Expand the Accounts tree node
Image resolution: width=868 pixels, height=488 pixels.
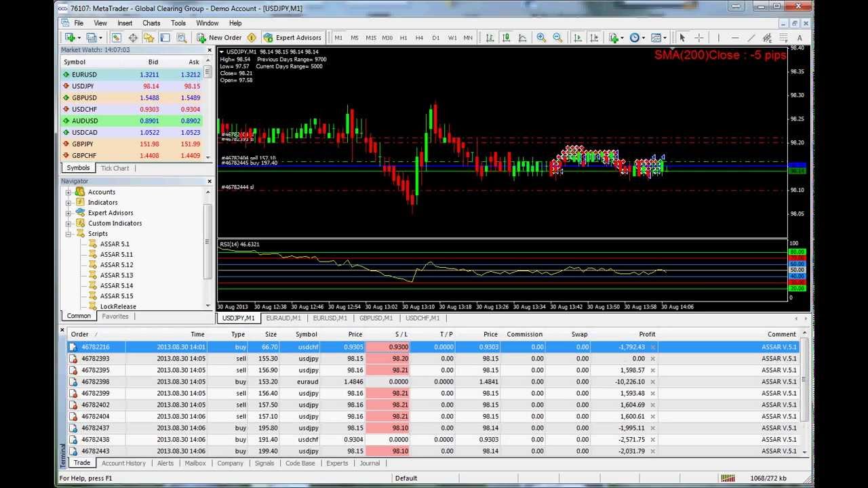(x=68, y=192)
